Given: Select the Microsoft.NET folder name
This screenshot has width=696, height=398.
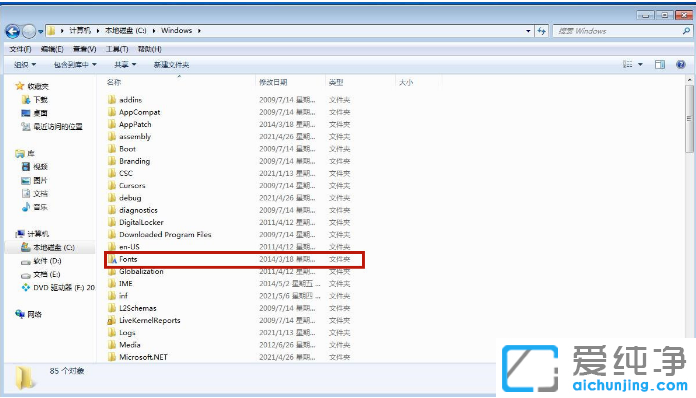Looking at the screenshot, I should click(x=143, y=357).
